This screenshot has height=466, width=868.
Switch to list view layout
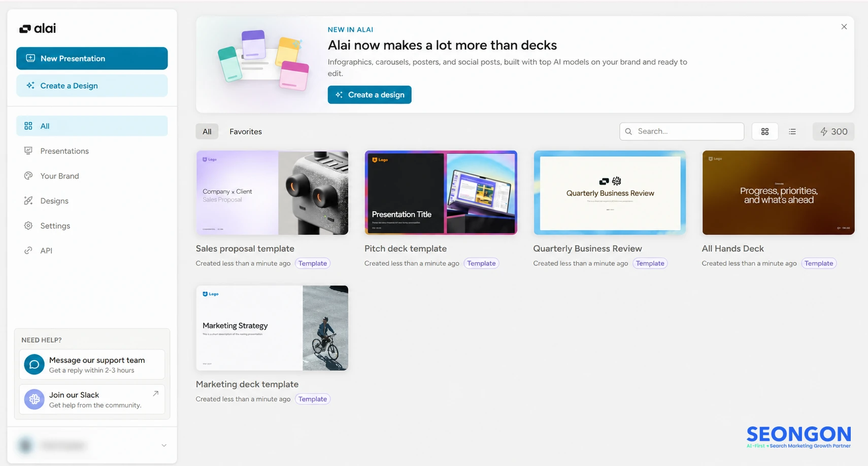[x=792, y=131]
